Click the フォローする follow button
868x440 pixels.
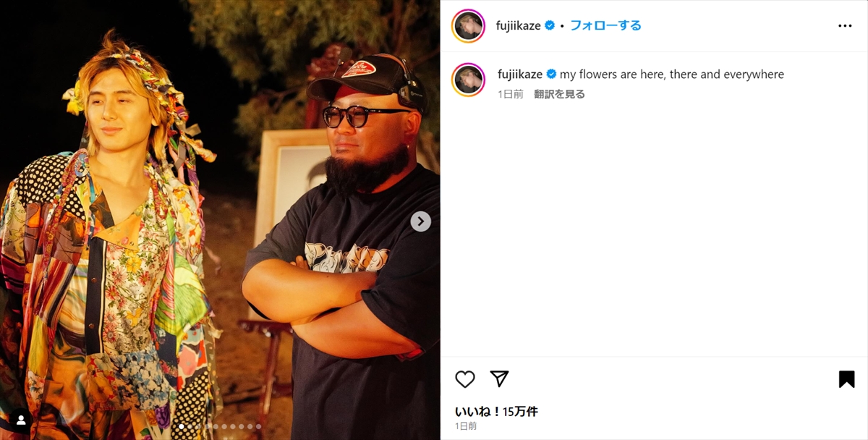click(x=605, y=25)
